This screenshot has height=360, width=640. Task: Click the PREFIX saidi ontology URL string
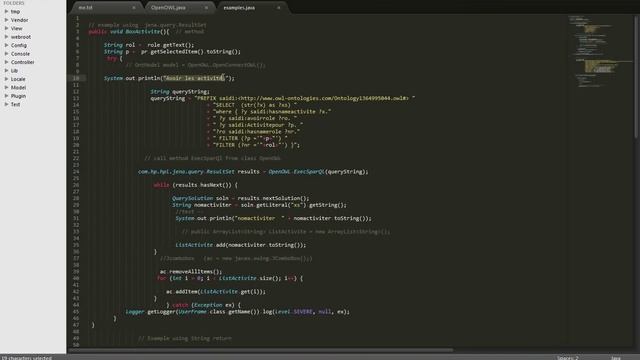coord(305,98)
